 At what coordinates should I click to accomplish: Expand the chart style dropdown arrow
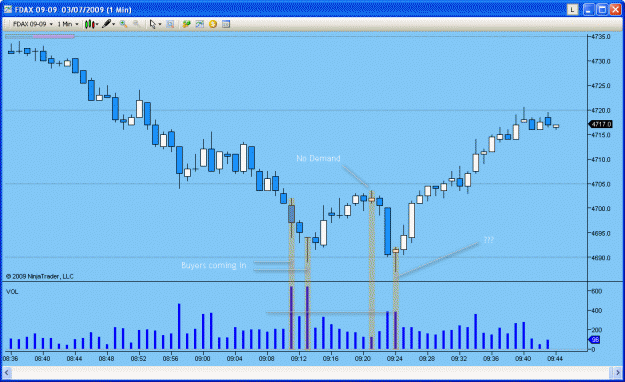point(97,24)
